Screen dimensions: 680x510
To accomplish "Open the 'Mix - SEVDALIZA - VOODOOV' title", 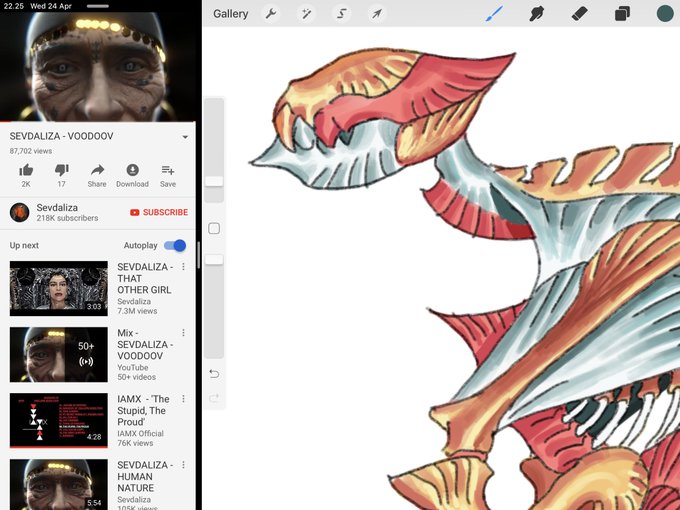I will [145, 344].
